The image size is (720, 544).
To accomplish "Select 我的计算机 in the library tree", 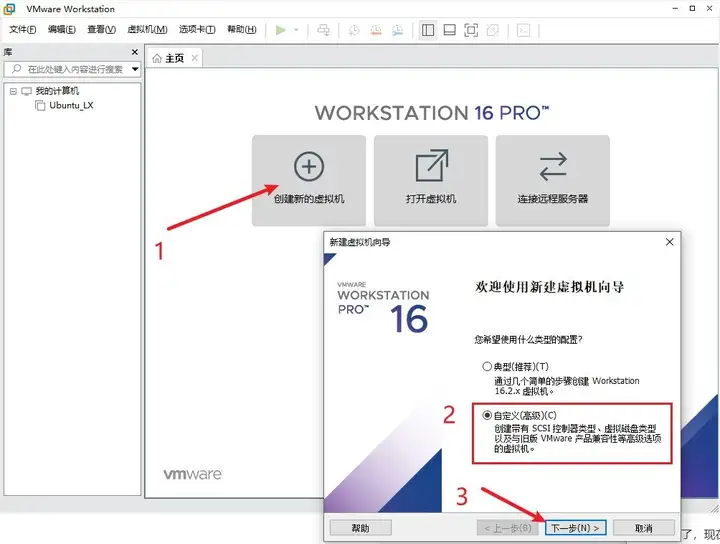I will pyautogui.click(x=57, y=91).
